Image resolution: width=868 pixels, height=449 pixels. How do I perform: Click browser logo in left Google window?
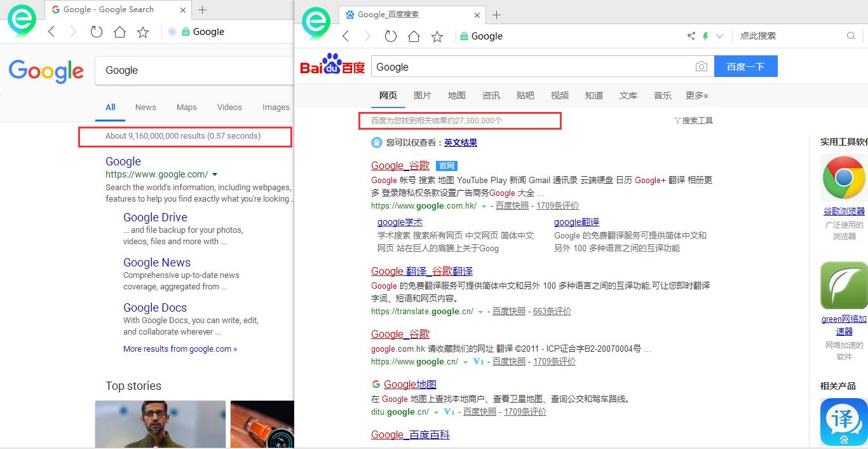pos(22,21)
